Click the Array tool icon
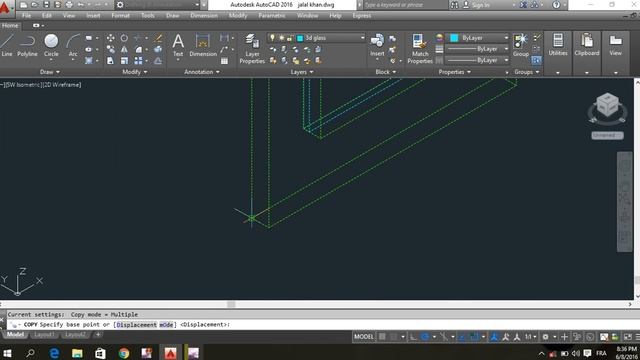This screenshot has width=640, height=360. click(x=138, y=61)
